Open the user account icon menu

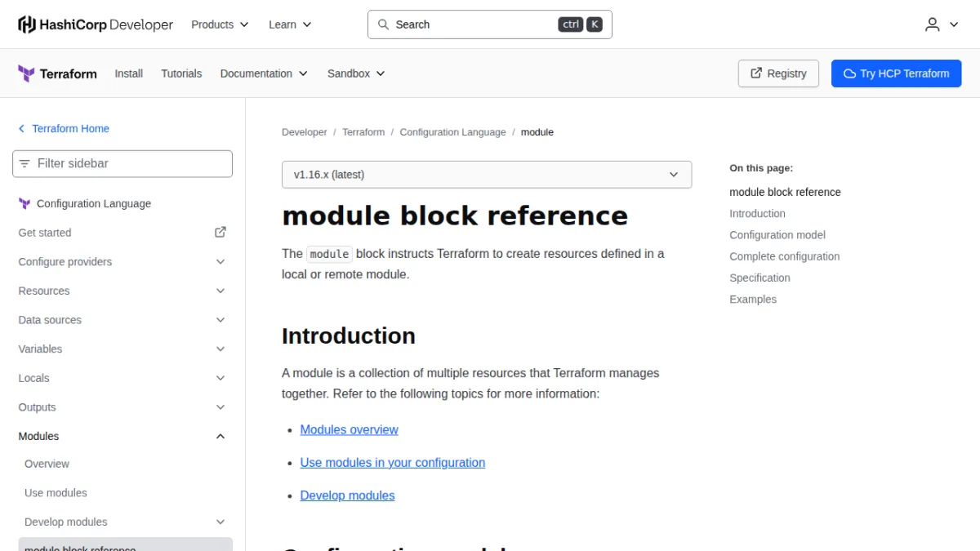click(942, 24)
